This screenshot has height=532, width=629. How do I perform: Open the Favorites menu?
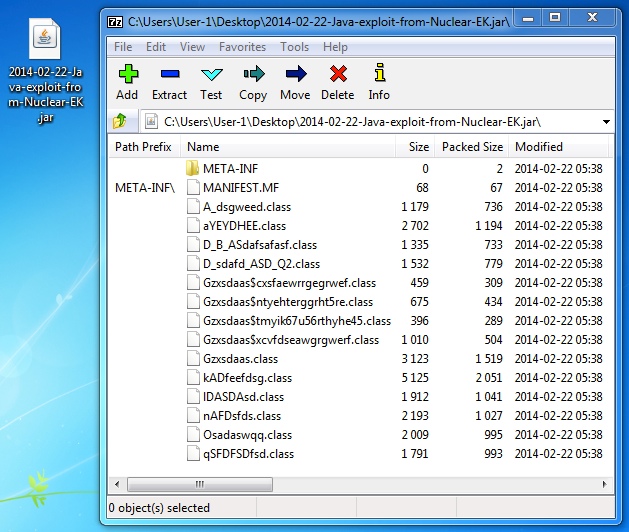point(243,47)
